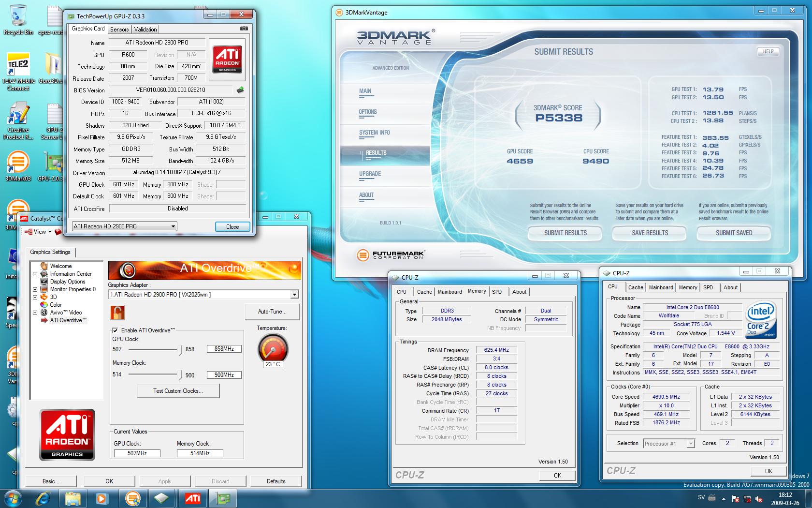This screenshot has height=508, width=812.
Task: Click the Close button in GPU-Z
Action: tap(232, 227)
